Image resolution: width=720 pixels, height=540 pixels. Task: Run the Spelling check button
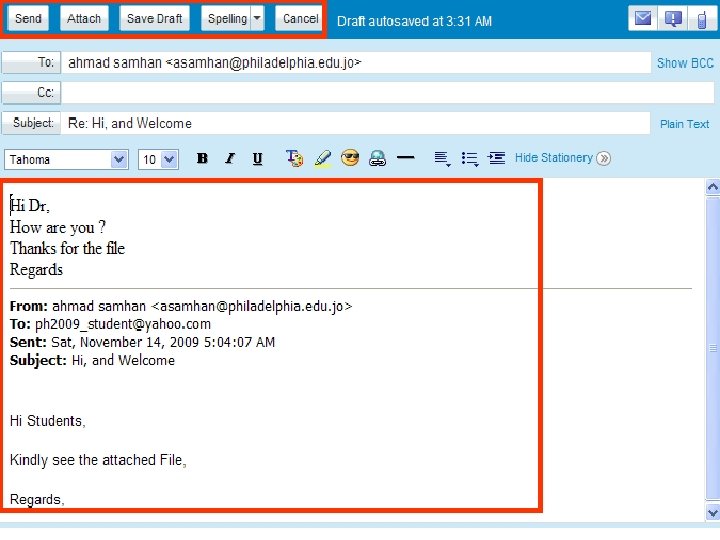pyautogui.click(x=226, y=19)
